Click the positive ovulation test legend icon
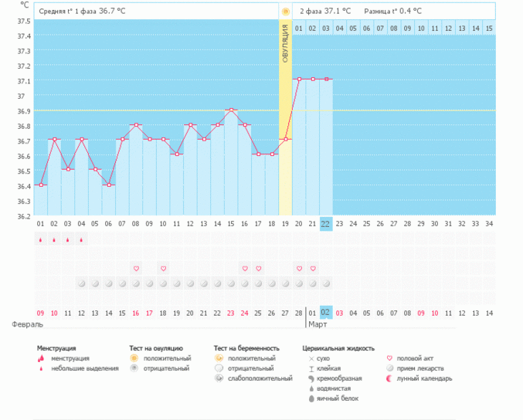 pyautogui.click(x=134, y=358)
